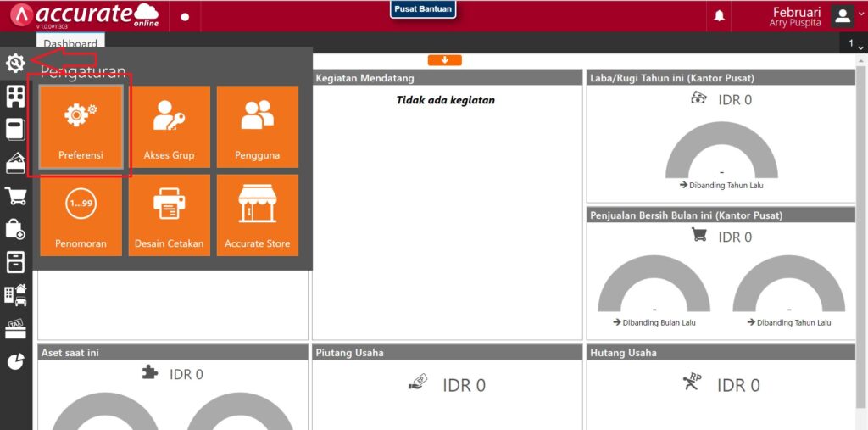The image size is (868, 430).
Task: Expand the dropdown chevron beside the profile avatar
Action: tap(861, 14)
